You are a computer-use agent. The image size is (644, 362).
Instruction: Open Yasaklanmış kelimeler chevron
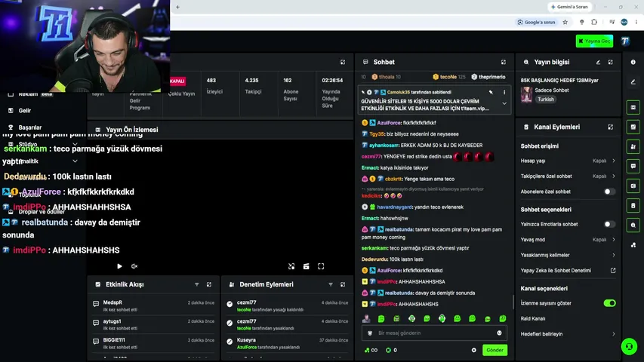tap(614, 255)
